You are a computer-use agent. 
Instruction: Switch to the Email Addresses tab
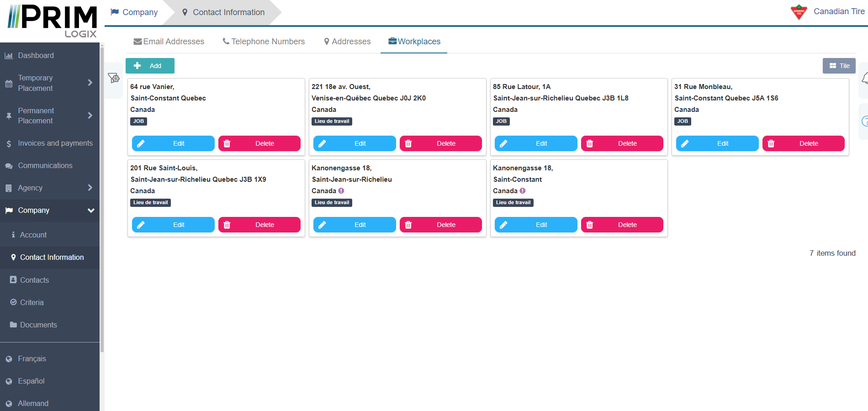(x=169, y=42)
